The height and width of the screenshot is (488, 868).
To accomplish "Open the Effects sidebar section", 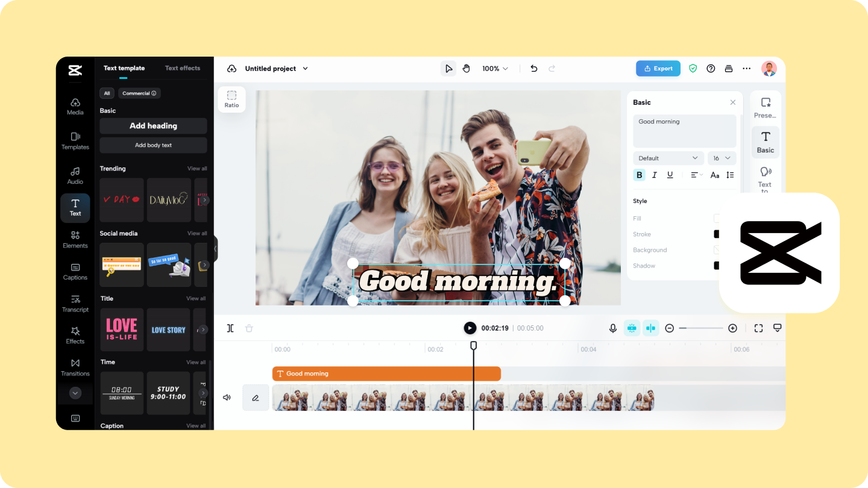I will coord(75,336).
